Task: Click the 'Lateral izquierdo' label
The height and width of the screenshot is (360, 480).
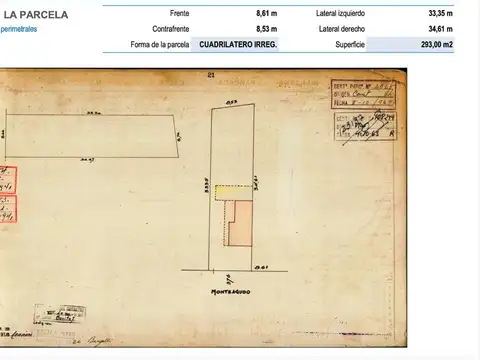Action: click(340, 13)
